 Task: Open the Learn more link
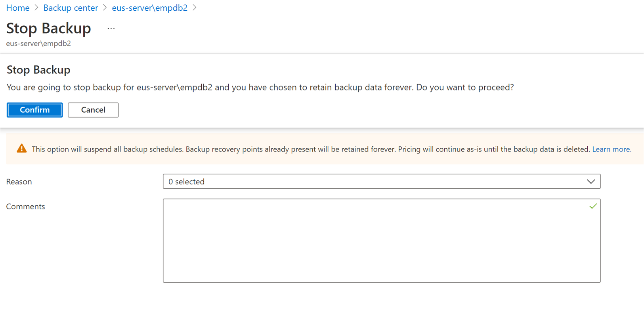[611, 149]
